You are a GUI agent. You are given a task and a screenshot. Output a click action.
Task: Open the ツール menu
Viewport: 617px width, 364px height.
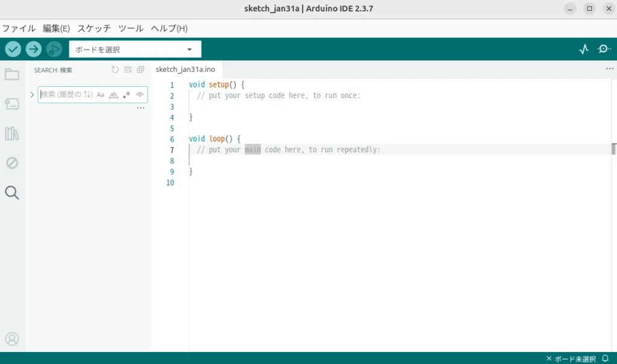click(131, 28)
